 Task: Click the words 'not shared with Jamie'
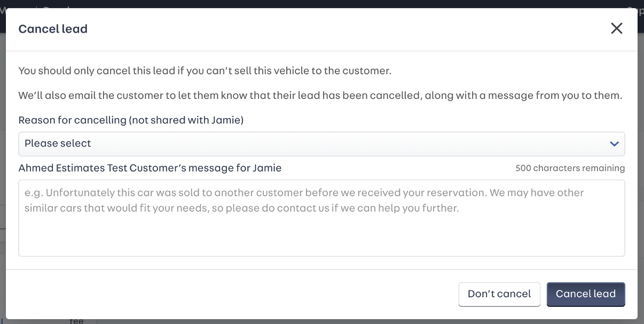pyautogui.click(x=186, y=120)
